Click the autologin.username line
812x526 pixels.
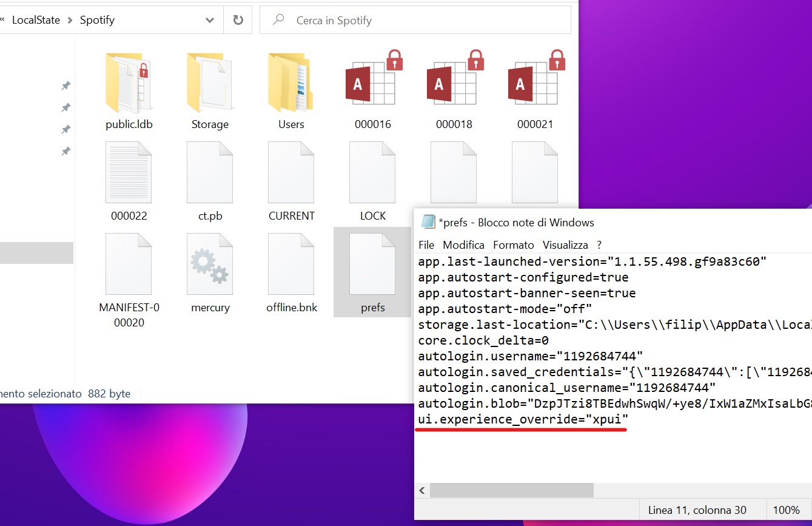(x=531, y=356)
